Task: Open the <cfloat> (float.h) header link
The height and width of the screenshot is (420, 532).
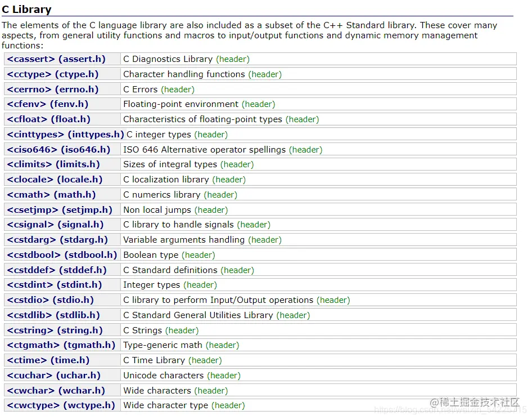Action: (x=48, y=119)
